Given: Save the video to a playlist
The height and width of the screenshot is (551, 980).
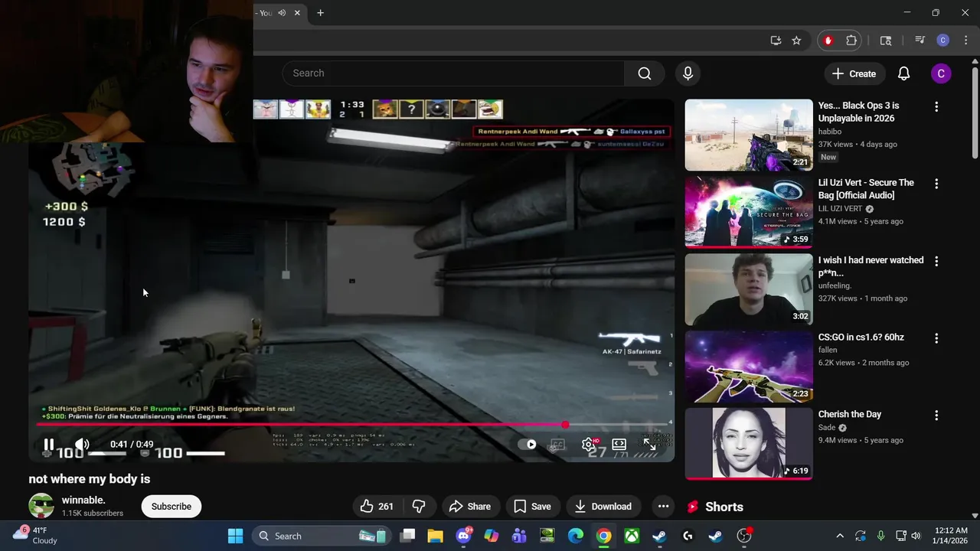Looking at the screenshot, I should pyautogui.click(x=532, y=507).
